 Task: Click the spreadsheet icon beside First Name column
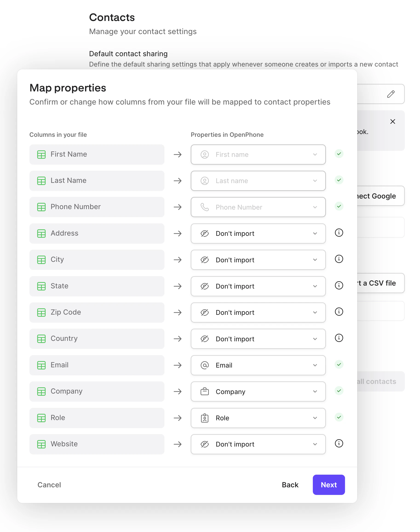point(42,155)
